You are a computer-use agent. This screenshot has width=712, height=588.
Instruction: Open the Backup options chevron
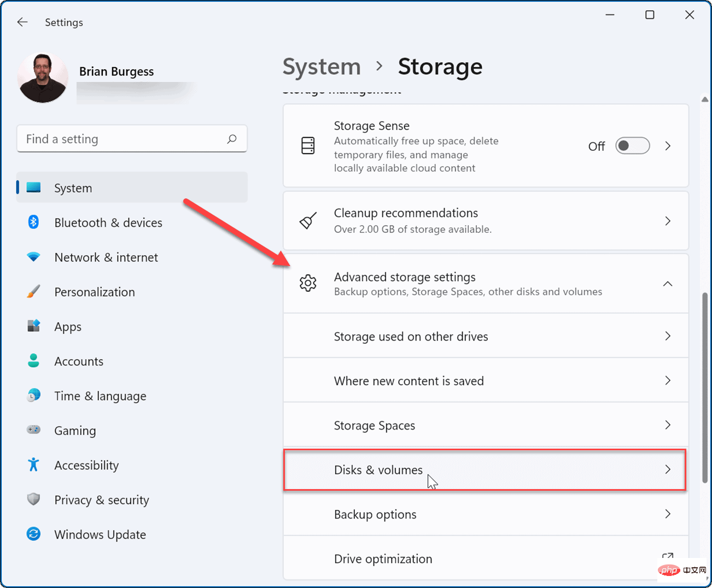click(668, 514)
